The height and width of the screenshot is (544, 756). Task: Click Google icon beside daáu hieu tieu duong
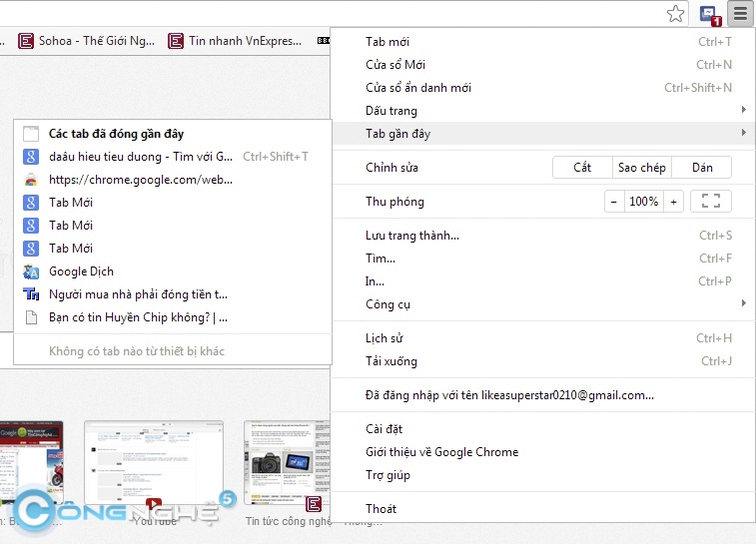[31, 157]
